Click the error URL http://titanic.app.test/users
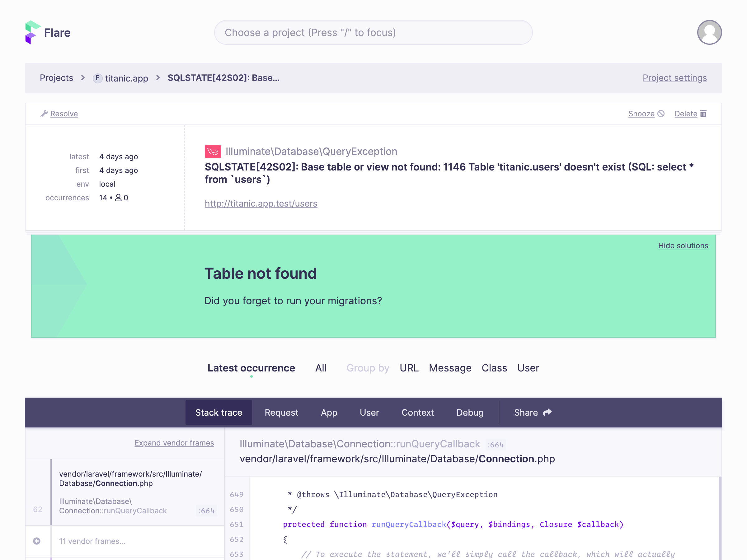Viewport: 747px width, 560px height. [261, 203]
